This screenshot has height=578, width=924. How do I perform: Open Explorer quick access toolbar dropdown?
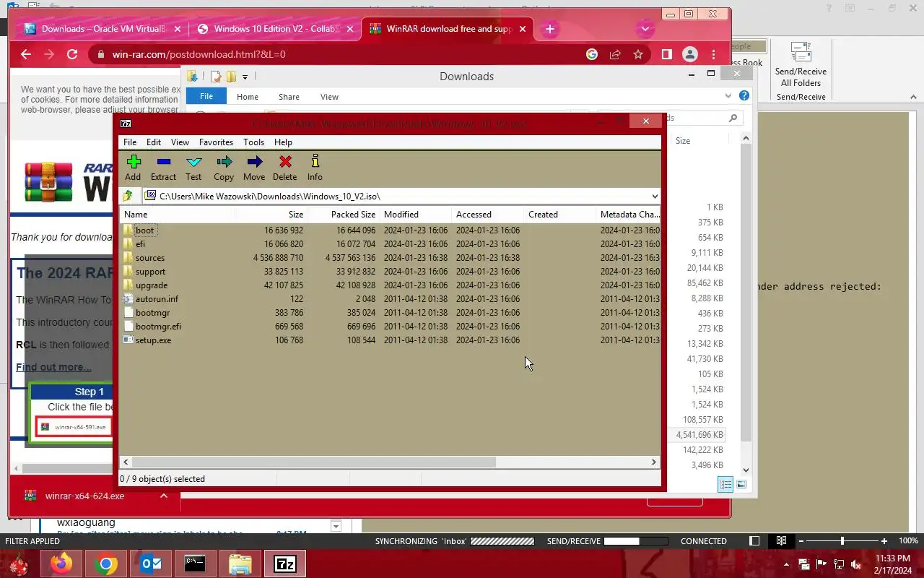click(x=245, y=77)
